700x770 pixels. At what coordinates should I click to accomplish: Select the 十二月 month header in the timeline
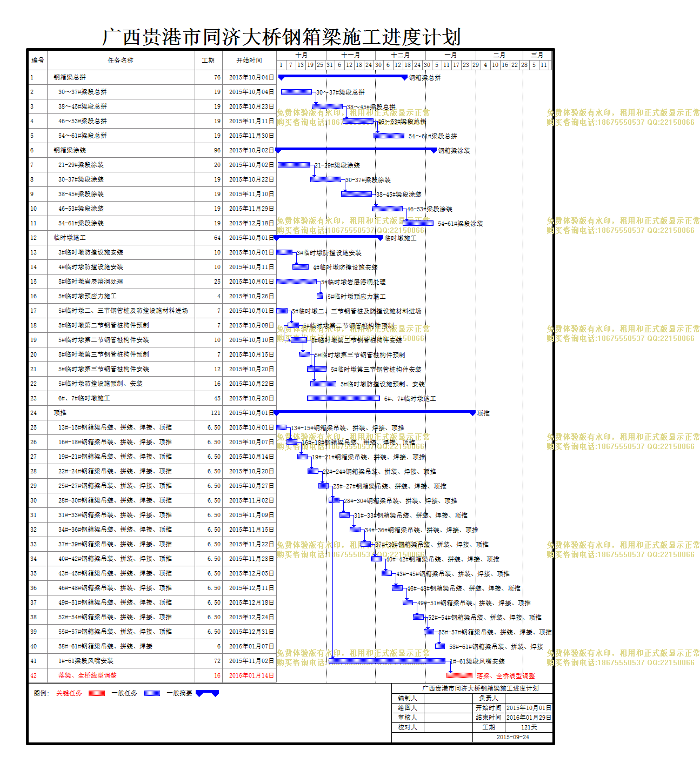point(401,55)
